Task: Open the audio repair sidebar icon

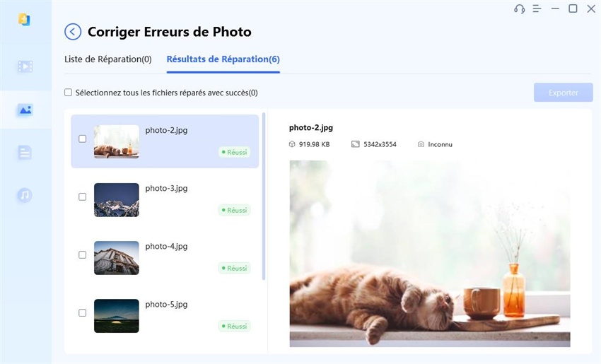Action: (25, 195)
